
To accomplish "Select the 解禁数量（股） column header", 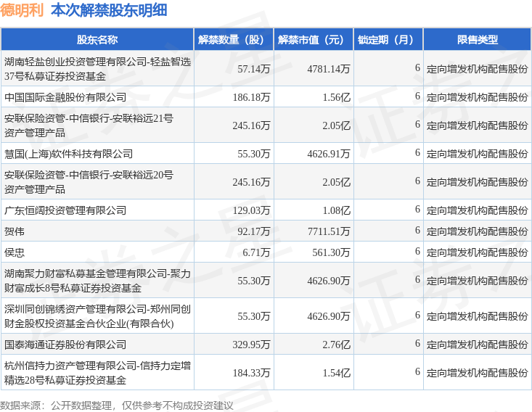I will (x=234, y=40).
